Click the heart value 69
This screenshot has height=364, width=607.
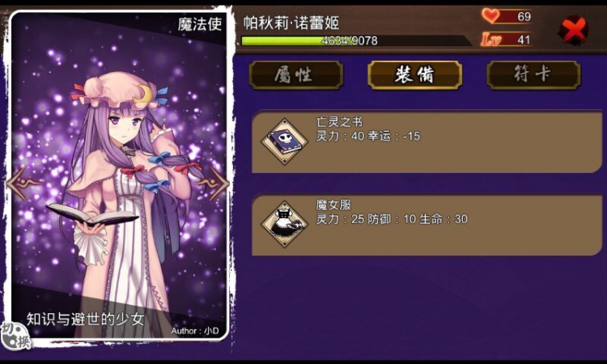pyautogui.click(x=524, y=16)
